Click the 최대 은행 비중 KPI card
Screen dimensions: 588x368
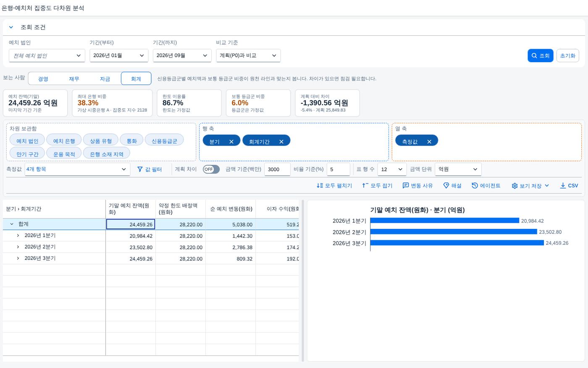(112, 103)
